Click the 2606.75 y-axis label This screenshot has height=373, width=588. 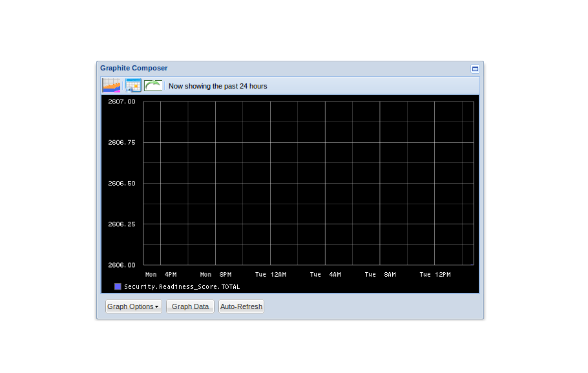point(121,142)
